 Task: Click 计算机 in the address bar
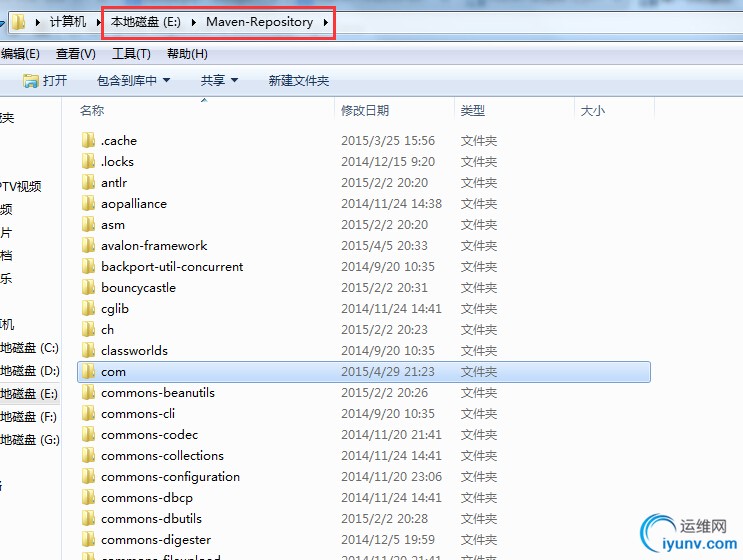tap(68, 22)
